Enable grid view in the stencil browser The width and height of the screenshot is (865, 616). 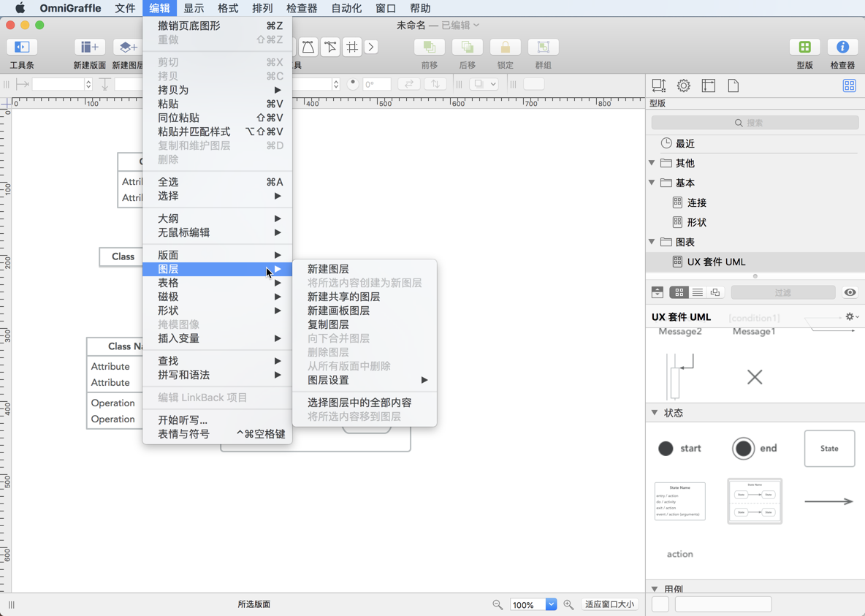tap(678, 292)
